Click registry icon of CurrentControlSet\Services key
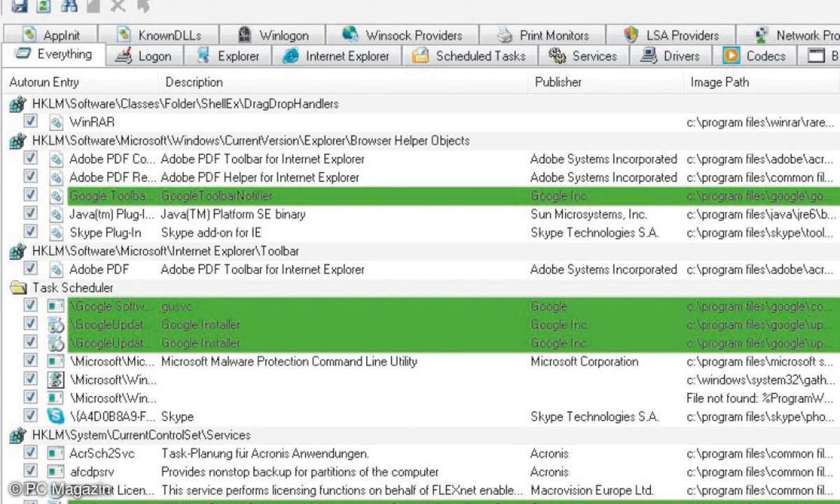Image resolution: width=840 pixels, height=504 pixels. (x=17, y=435)
